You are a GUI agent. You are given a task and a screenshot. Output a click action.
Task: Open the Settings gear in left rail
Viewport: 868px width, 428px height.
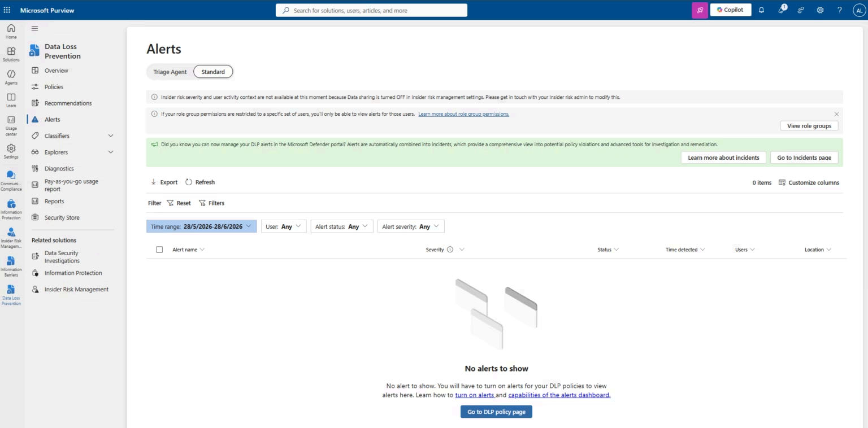[11, 151]
